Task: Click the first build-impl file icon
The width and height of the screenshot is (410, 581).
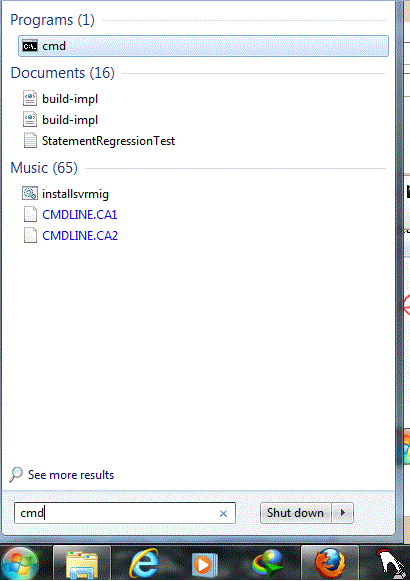Action: click(30, 99)
